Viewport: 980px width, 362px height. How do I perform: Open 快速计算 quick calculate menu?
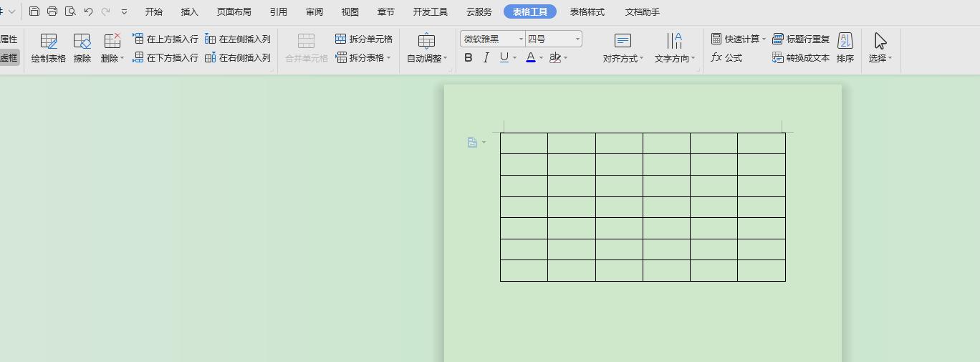pyautogui.click(x=739, y=39)
